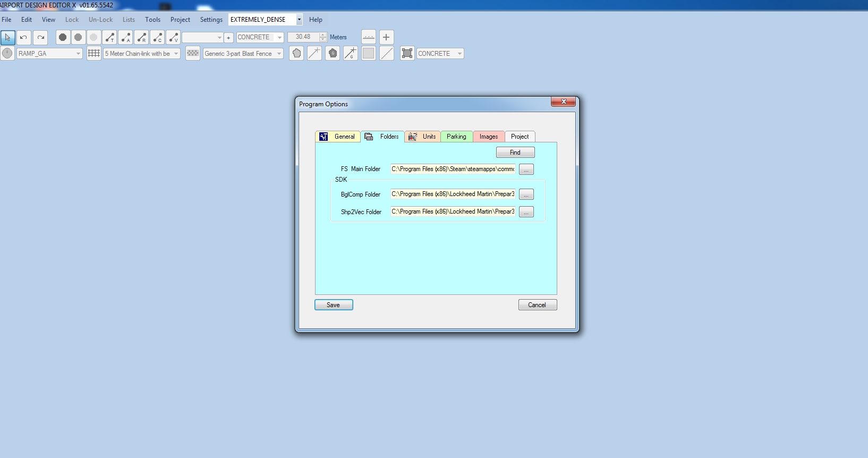868x458 pixels.
Task: Open the Un-Lock menu
Action: (x=100, y=20)
